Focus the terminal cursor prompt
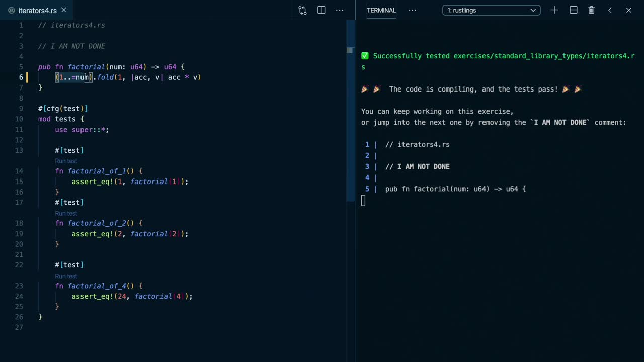Image resolution: width=644 pixels, height=362 pixels. point(363,201)
